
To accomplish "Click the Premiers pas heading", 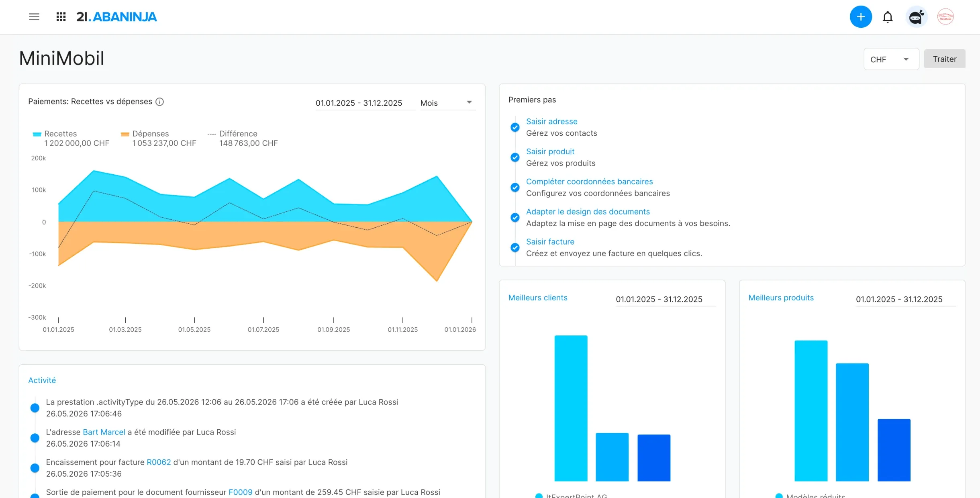I will coord(532,100).
